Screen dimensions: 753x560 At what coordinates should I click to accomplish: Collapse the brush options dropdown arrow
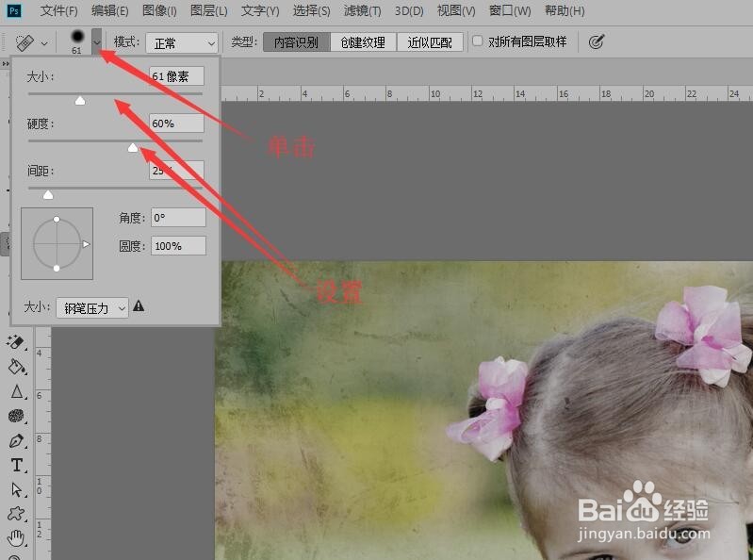tap(96, 41)
